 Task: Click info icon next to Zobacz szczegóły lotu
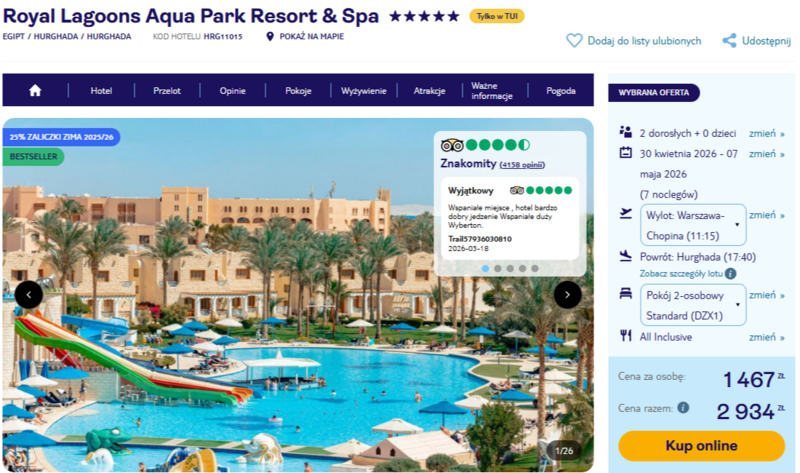coord(731,273)
